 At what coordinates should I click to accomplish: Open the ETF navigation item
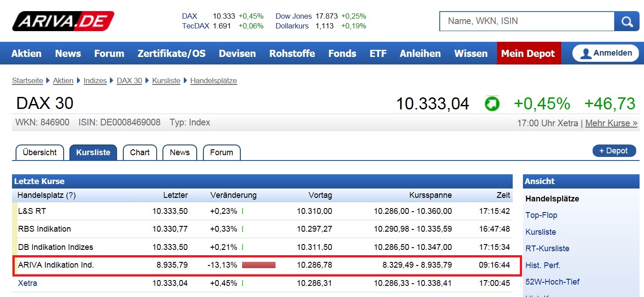pos(378,54)
